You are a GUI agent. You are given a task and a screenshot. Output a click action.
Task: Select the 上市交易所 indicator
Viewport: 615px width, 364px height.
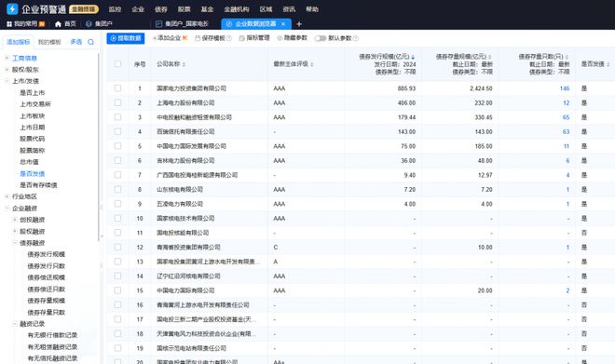pyautogui.click(x=35, y=104)
